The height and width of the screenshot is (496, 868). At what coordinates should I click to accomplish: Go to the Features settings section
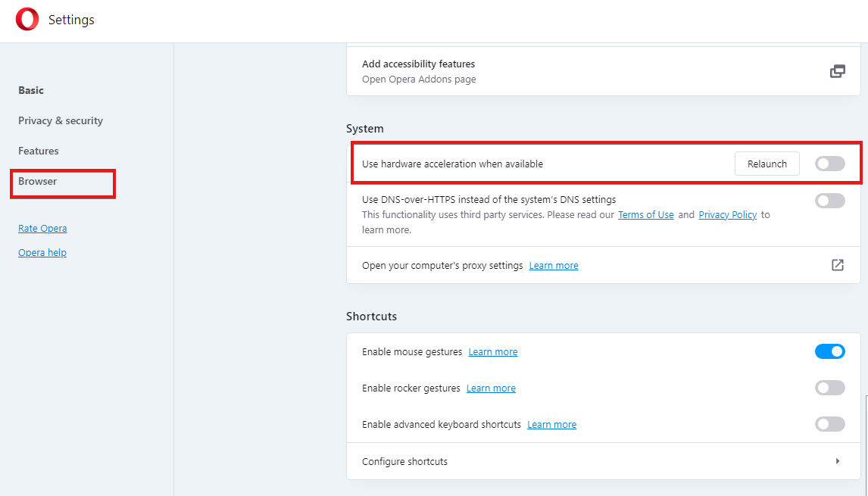38,151
